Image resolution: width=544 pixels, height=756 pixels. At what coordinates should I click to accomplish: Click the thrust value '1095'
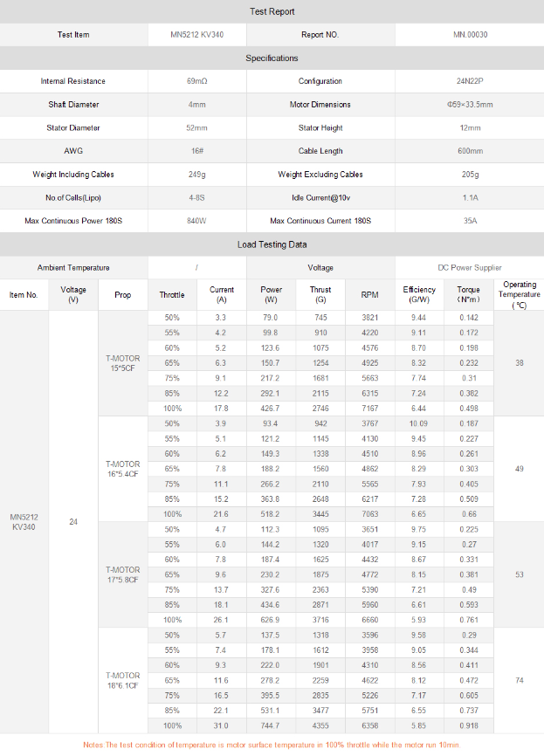coord(320,529)
